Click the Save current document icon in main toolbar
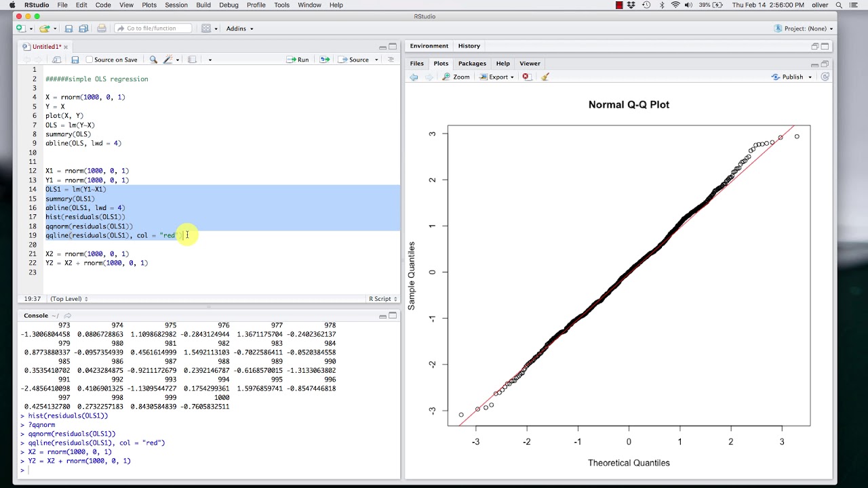The width and height of the screenshot is (868, 488). click(x=68, y=28)
